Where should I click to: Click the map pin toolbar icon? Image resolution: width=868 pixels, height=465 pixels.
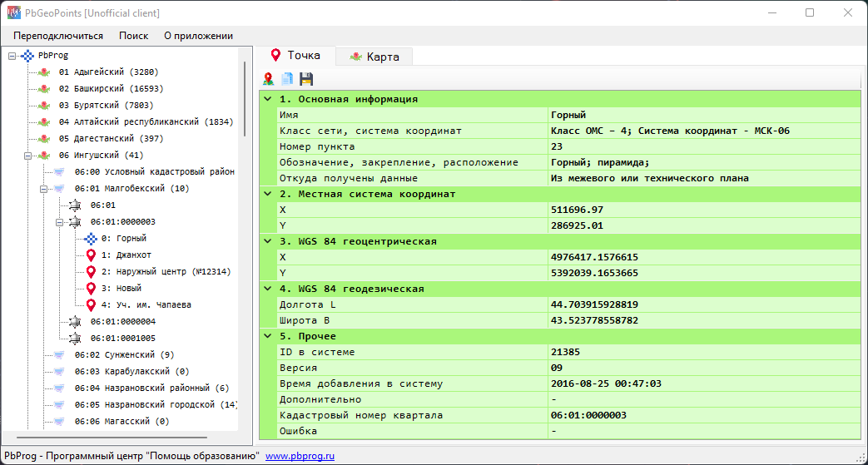[268, 79]
